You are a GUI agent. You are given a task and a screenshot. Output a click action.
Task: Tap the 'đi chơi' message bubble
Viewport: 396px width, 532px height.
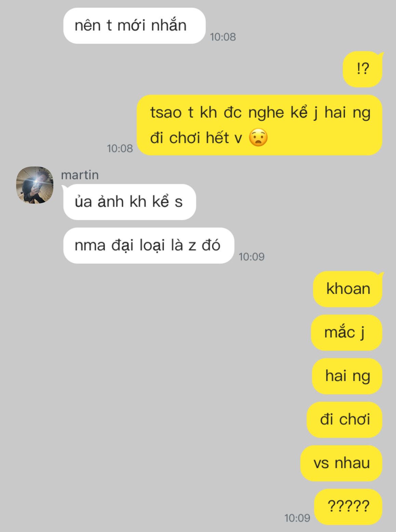(344, 420)
